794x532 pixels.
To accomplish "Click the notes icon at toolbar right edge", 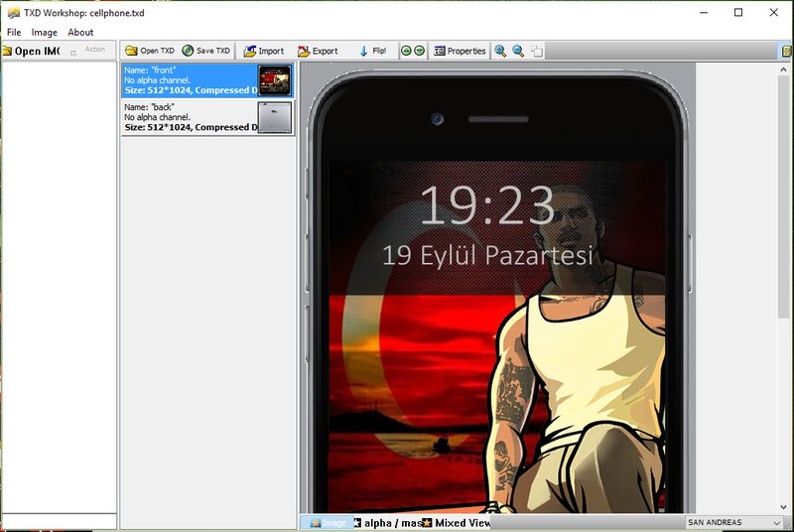I will point(786,51).
